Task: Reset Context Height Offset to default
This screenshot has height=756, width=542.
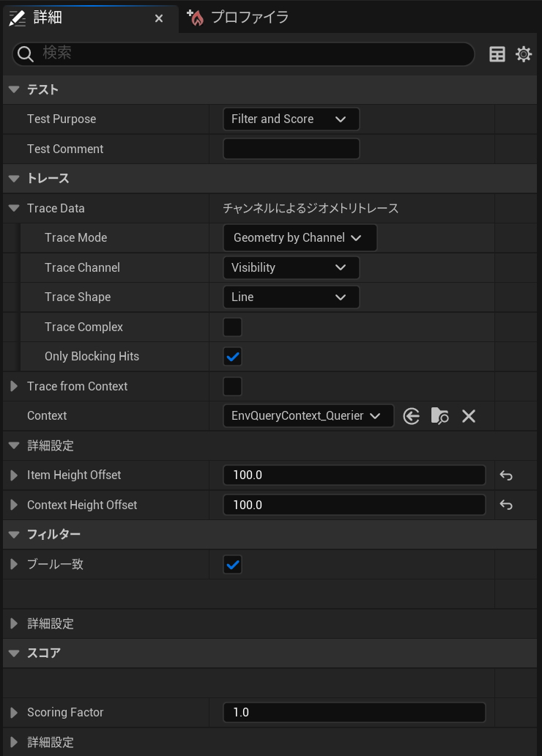Action: [x=506, y=505]
